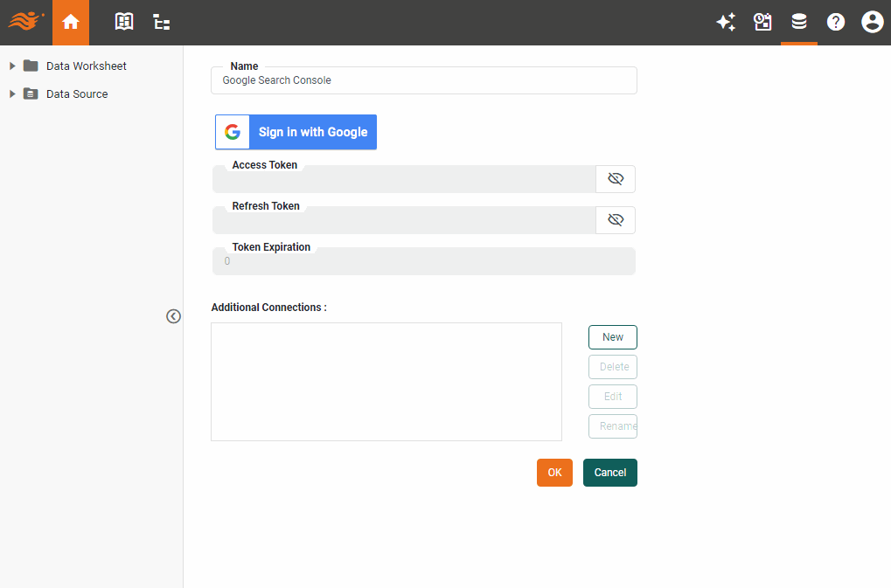Select the database data-connections icon
The width and height of the screenshot is (891, 588).
pos(798,22)
